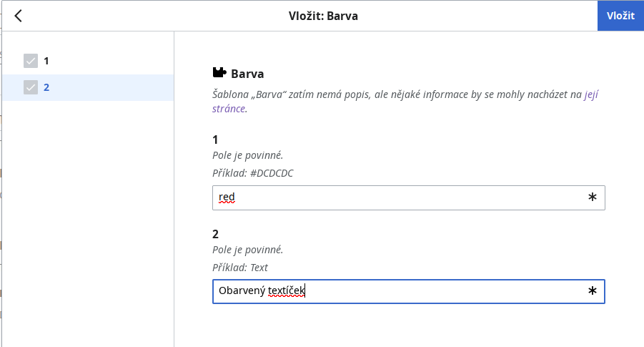Click the Barva template heading
Viewport: 644px width, 347px height.
(x=247, y=74)
